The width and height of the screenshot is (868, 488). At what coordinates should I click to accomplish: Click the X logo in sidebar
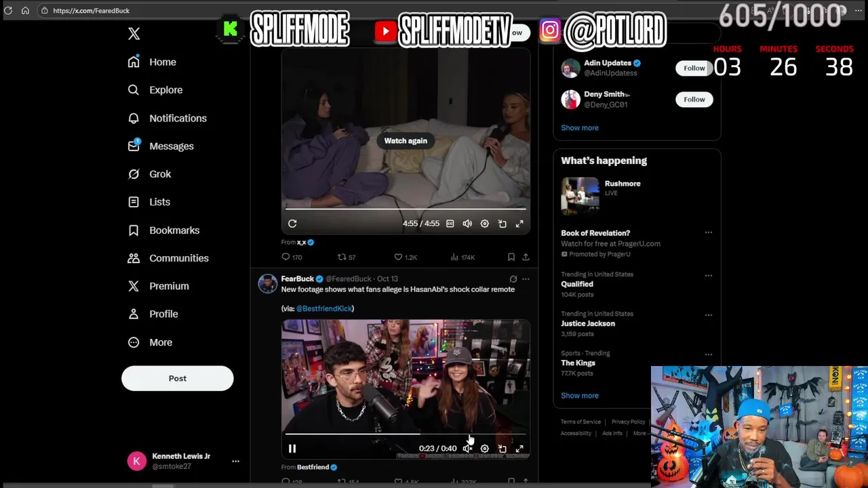(x=134, y=34)
